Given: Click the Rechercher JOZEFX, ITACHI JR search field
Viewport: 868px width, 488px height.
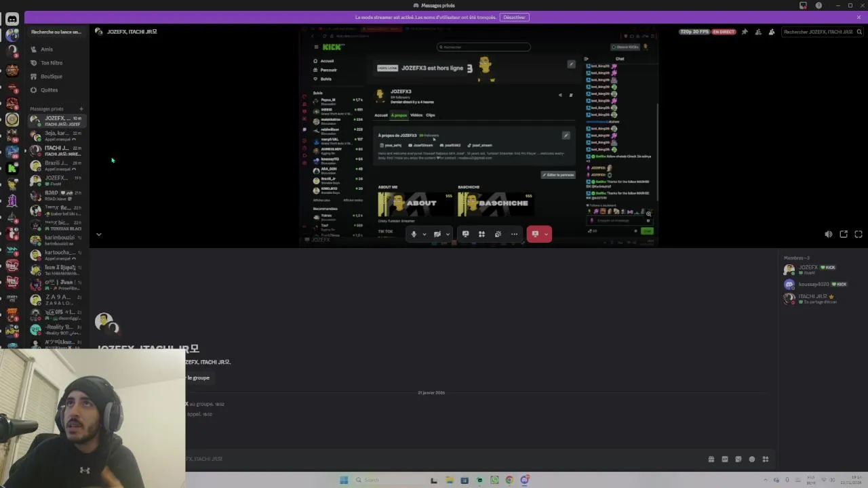Looking at the screenshot, I should [x=822, y=32].
